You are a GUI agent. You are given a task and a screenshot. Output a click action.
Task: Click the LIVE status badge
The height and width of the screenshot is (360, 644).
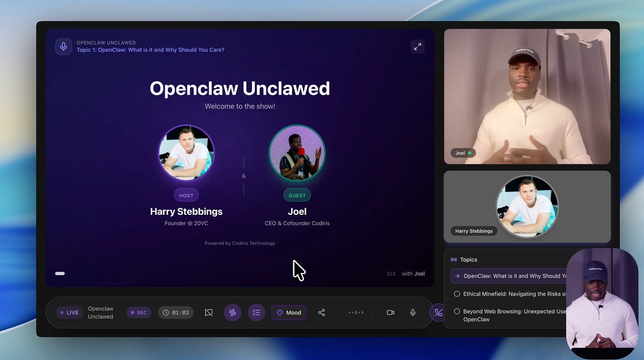coord(69,313)
